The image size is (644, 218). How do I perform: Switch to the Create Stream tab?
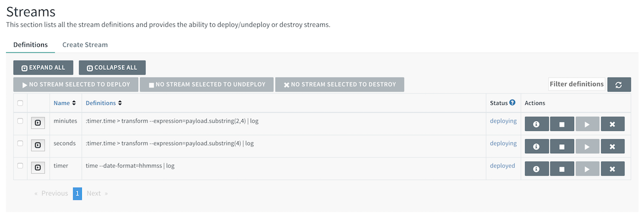tap(85, 45)
